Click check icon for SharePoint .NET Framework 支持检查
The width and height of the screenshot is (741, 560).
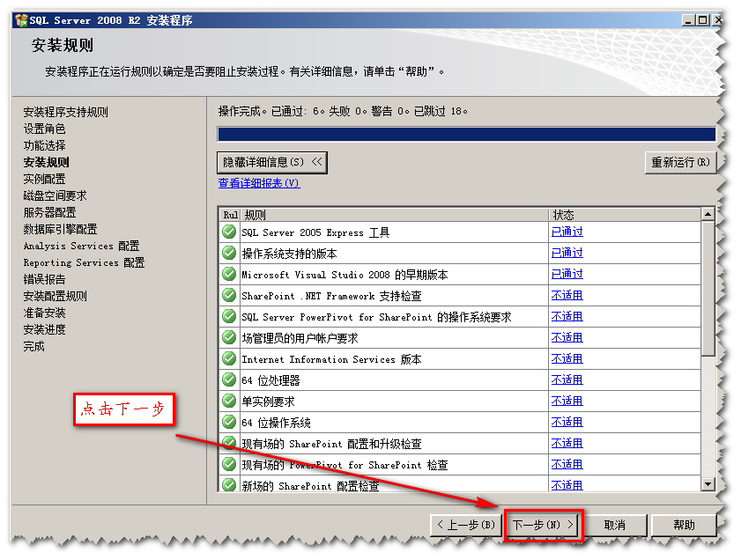(x=229, y=296)
